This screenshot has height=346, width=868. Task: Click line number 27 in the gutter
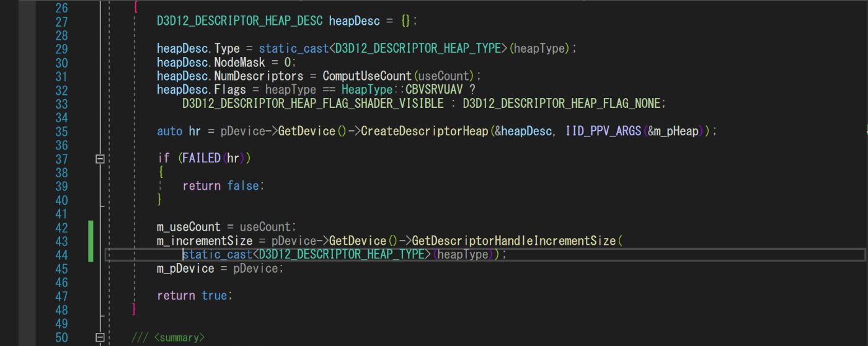point(61,22)
